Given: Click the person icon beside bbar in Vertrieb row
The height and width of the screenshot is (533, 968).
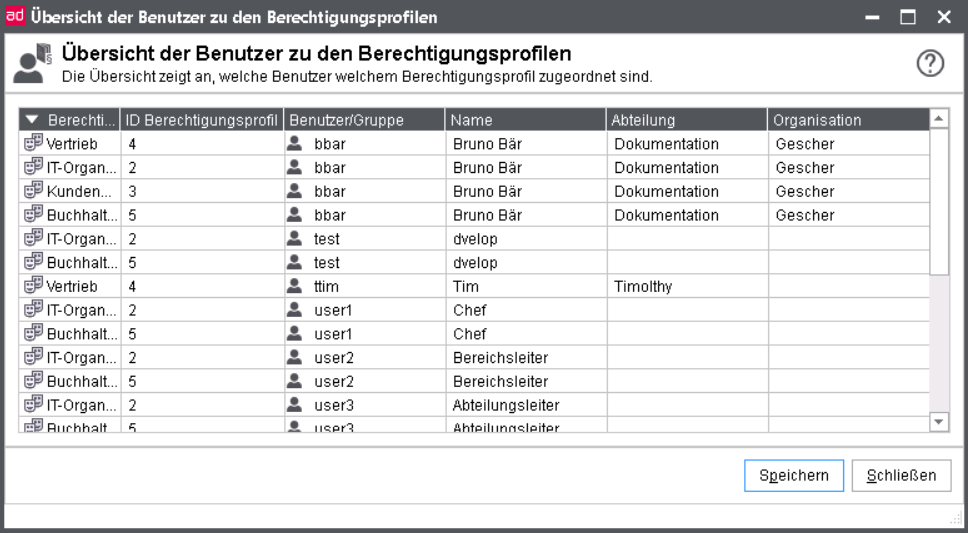Looking at the screenshot, I should point(295,143).
